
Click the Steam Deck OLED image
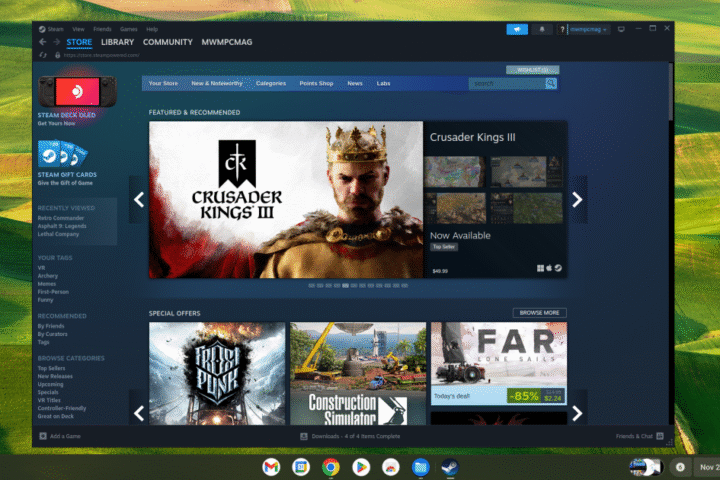(x=77, y=91)
